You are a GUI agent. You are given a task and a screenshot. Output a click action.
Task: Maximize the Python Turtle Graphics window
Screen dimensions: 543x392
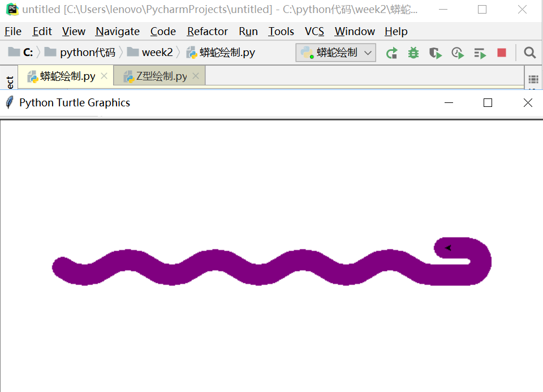tap(488, 103)
